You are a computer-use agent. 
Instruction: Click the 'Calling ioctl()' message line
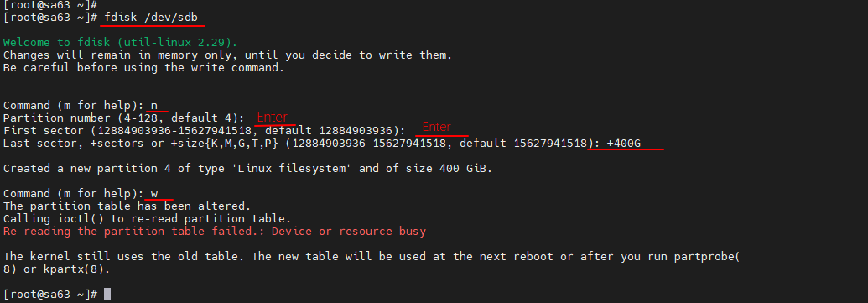pyautogui.click(x=147, y=219)
